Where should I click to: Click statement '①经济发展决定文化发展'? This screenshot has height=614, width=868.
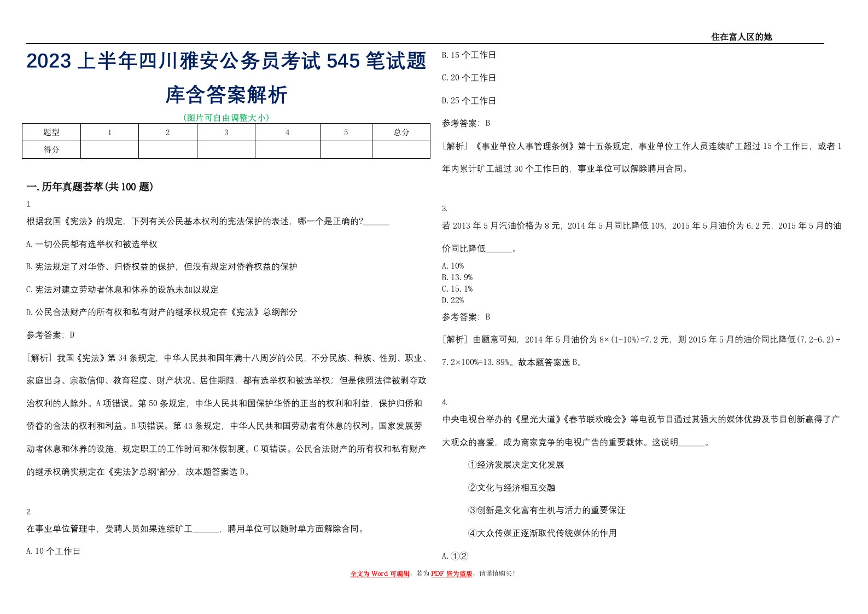tap(516, 465)
